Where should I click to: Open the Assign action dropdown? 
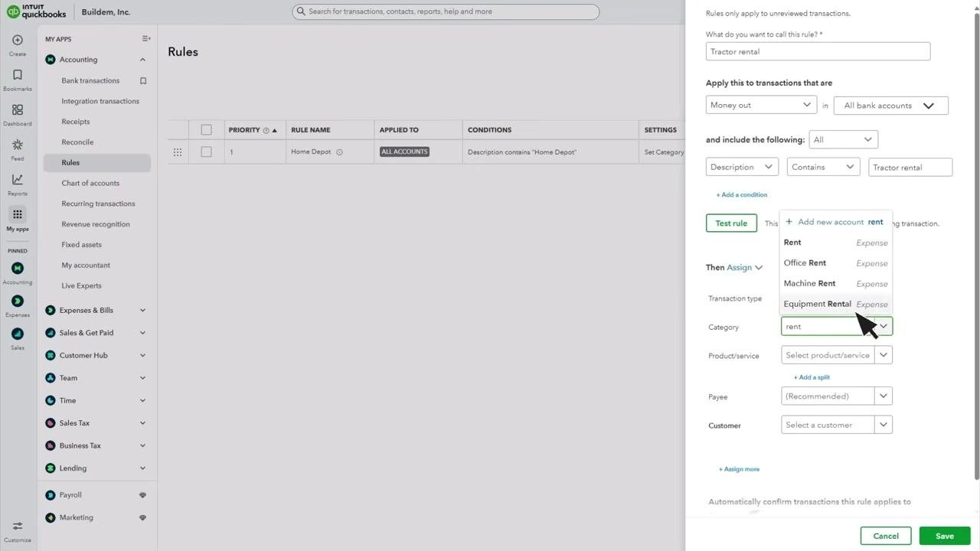pos(745,267)
